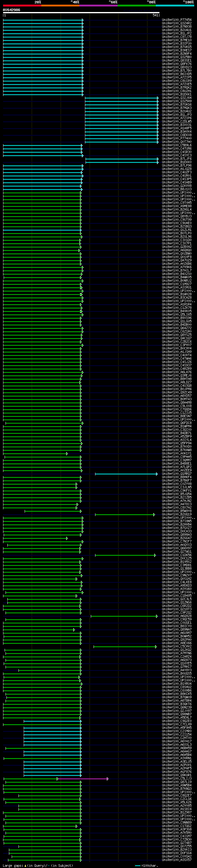Image resolution: width=197 pixels, height=868 pixels.
Task: Select the UniRef100_B8J1X3 label
Action: click(x=176, y=189)
